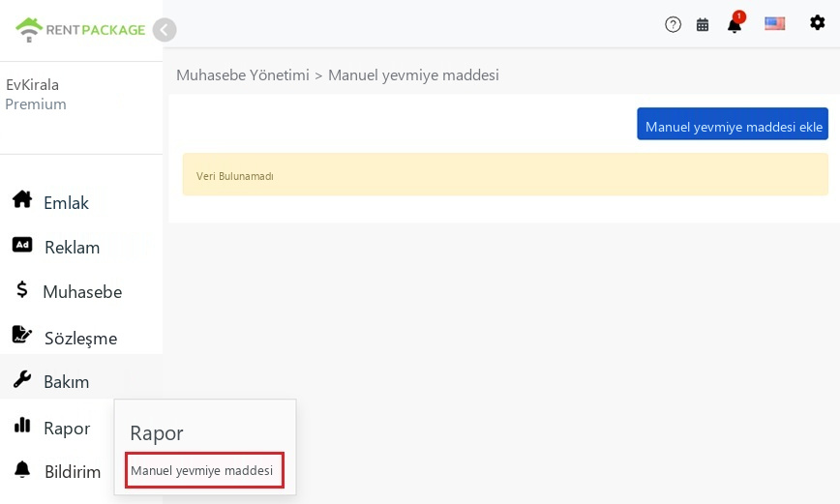The width and height of the screenshot is (840, 504).
Task: Open the calendar icon in header
Action: click(703, 24)
